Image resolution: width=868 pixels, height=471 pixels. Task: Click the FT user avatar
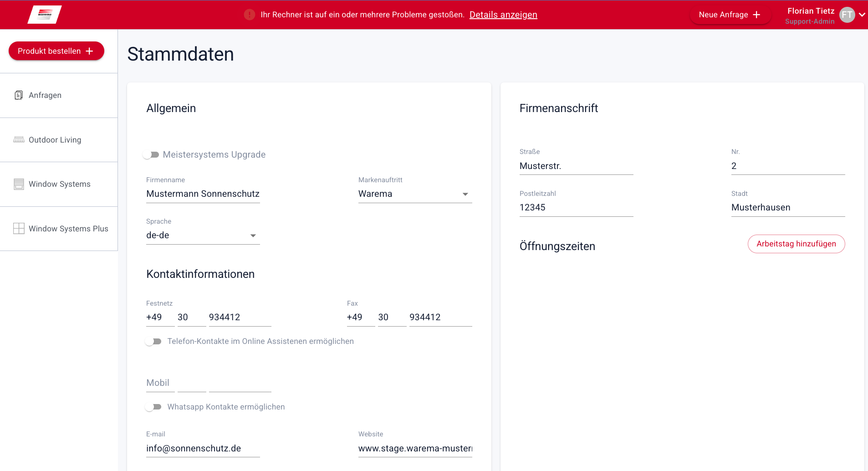click(847, 15)
